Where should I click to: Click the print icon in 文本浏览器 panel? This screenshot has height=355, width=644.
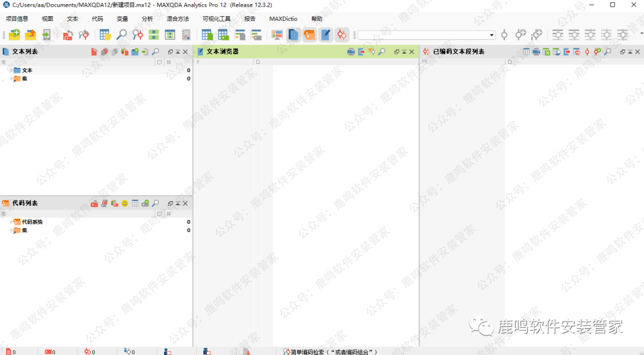tap(351, 52)
